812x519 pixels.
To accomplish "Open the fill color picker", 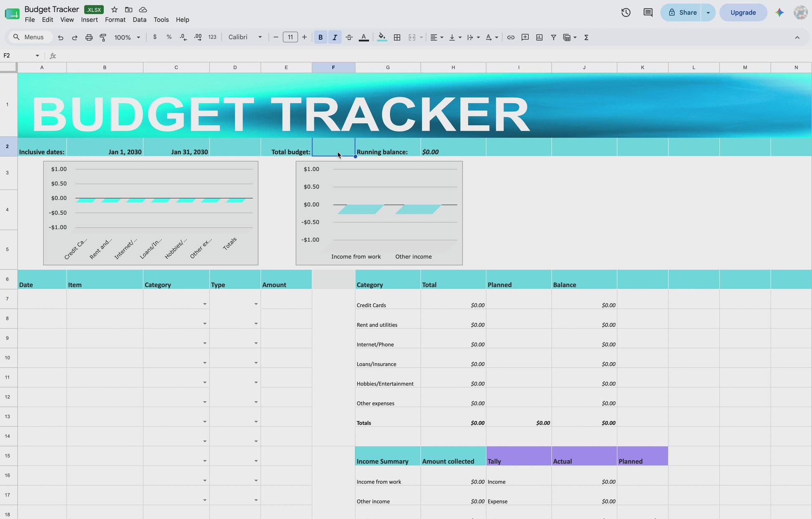I will (x=382, y=37).
